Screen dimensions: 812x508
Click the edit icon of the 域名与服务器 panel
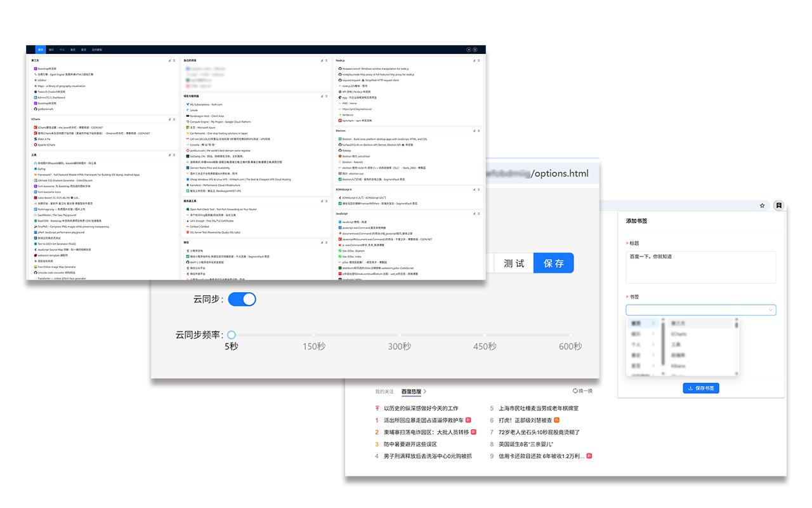pyautogui.click(x=322, y=96)
